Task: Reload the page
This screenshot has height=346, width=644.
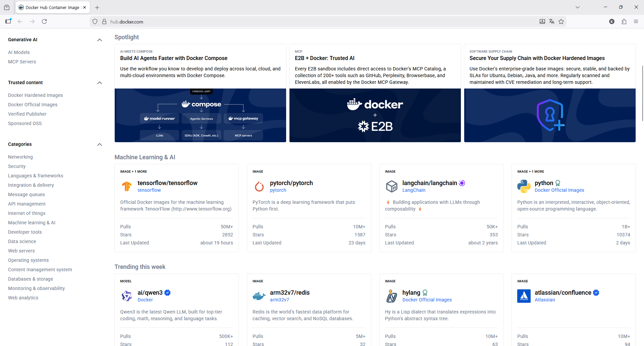Action: [x=44, y=21]
